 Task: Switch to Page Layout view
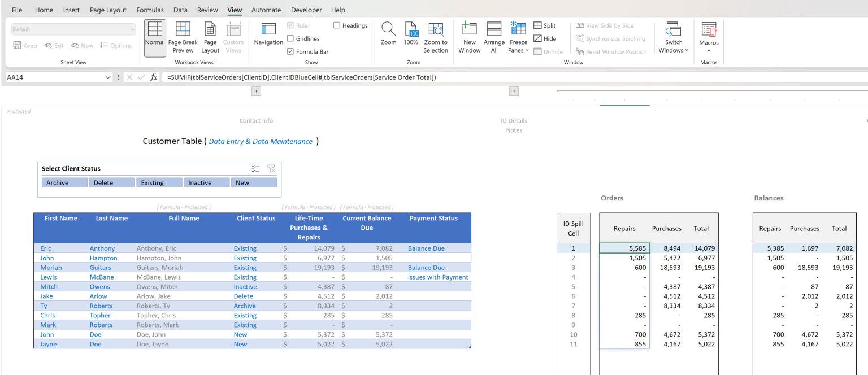pos(210,37)
